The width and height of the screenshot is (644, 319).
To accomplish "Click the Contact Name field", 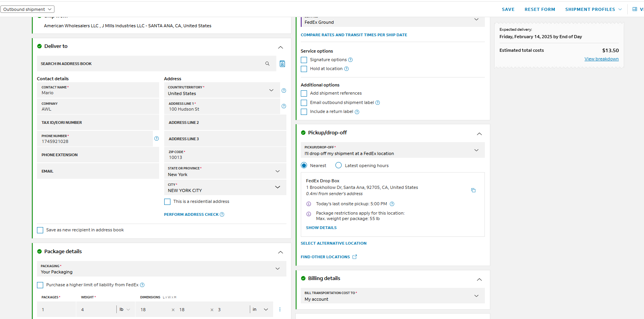I will point(98,90).
